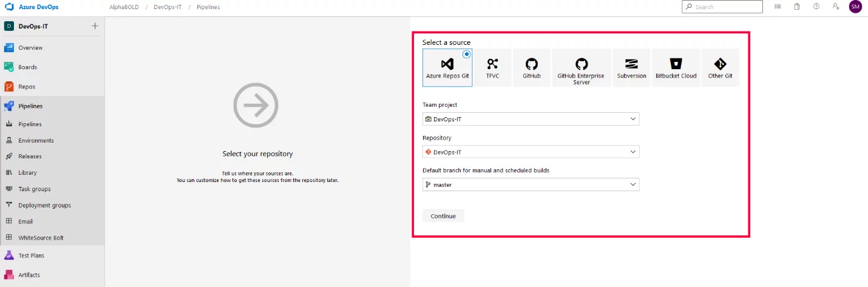Open the Azure DevOps logo home link
Screen dimensions: 868x287
click(x=32, y=7)
